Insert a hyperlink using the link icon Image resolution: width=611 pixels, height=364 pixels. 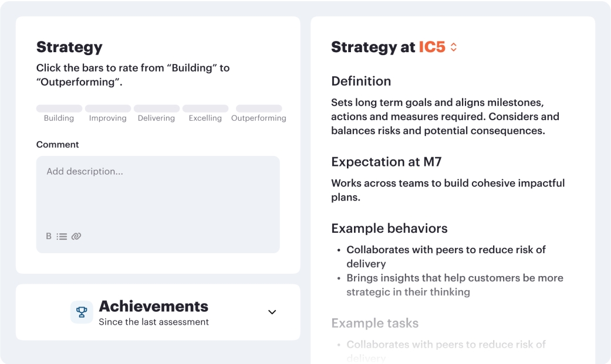[x=76, y=236]
